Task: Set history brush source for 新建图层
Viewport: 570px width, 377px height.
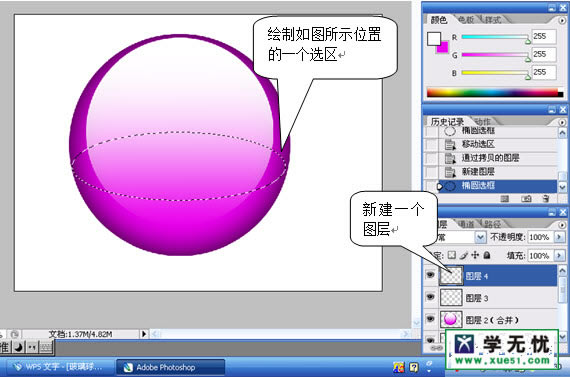Action: (431, 172)
